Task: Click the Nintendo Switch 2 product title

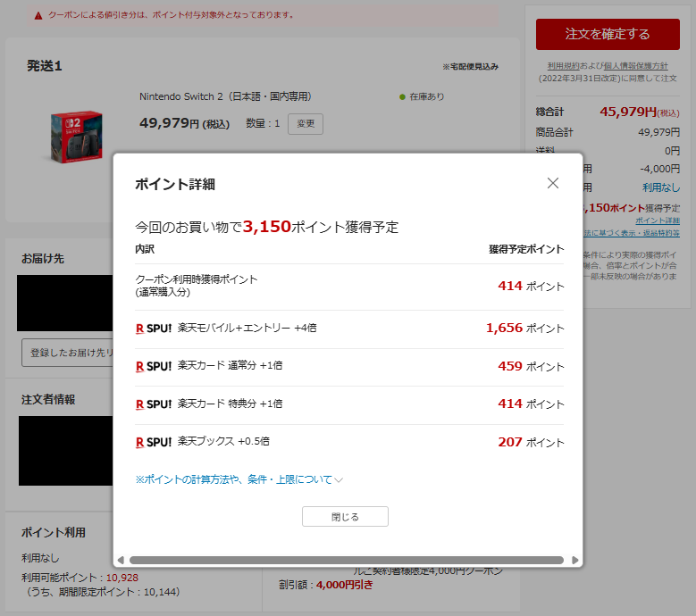Action: tap(225, 96)
